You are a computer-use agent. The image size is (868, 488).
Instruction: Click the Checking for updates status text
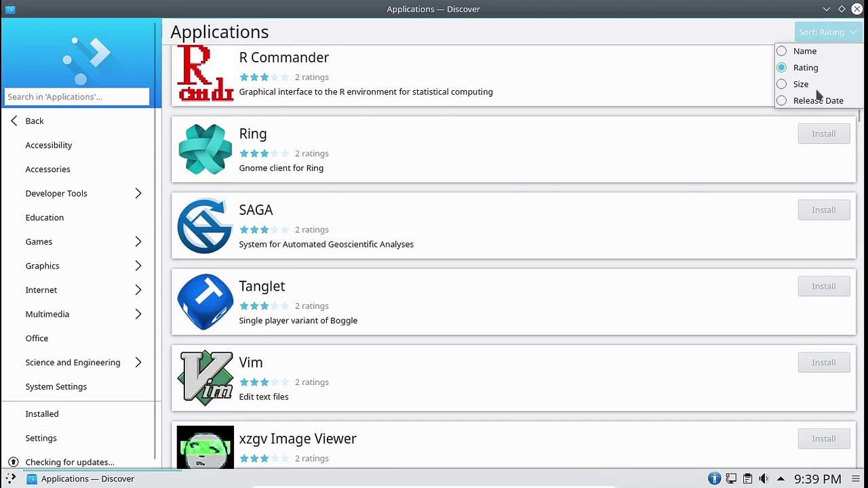tap(70, 462)
